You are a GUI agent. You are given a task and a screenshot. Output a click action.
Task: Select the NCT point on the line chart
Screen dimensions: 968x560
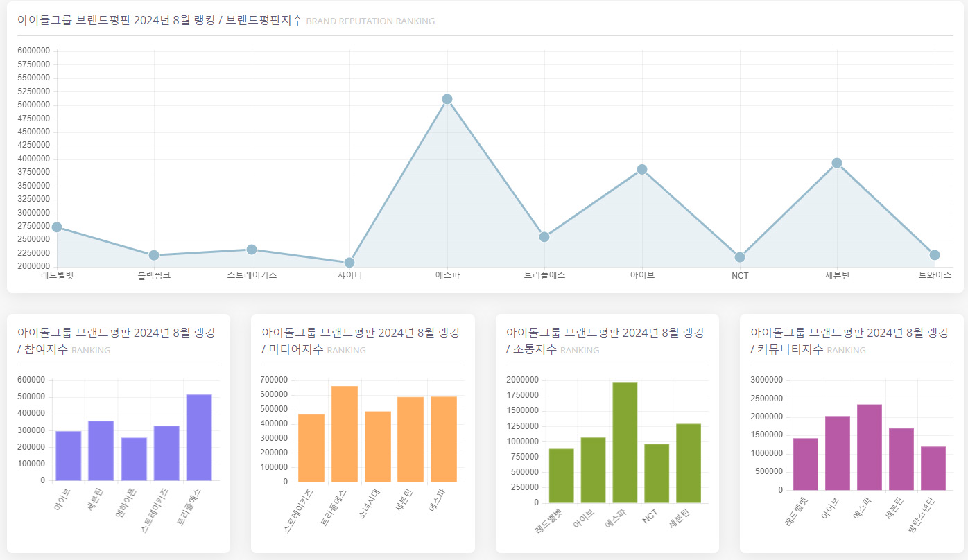740,257
